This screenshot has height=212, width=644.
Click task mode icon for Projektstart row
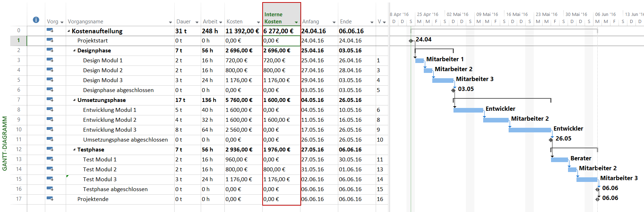click(x=50, y=40)
